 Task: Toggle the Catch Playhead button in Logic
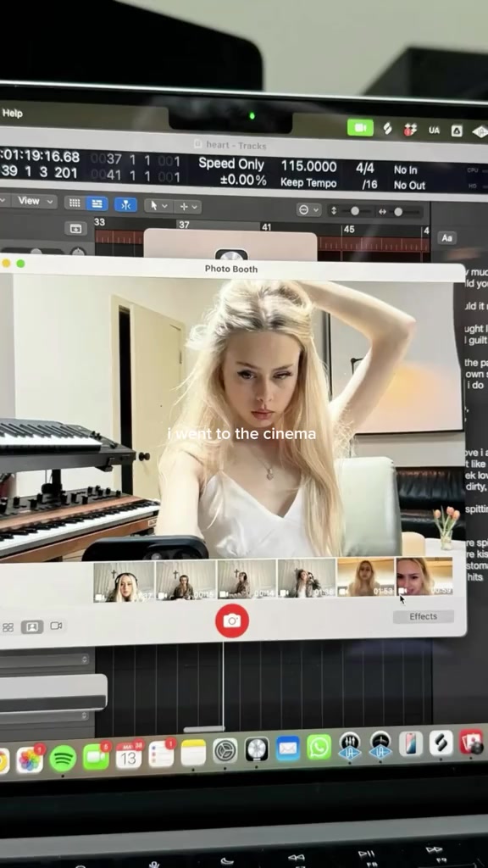coord(125,205)
